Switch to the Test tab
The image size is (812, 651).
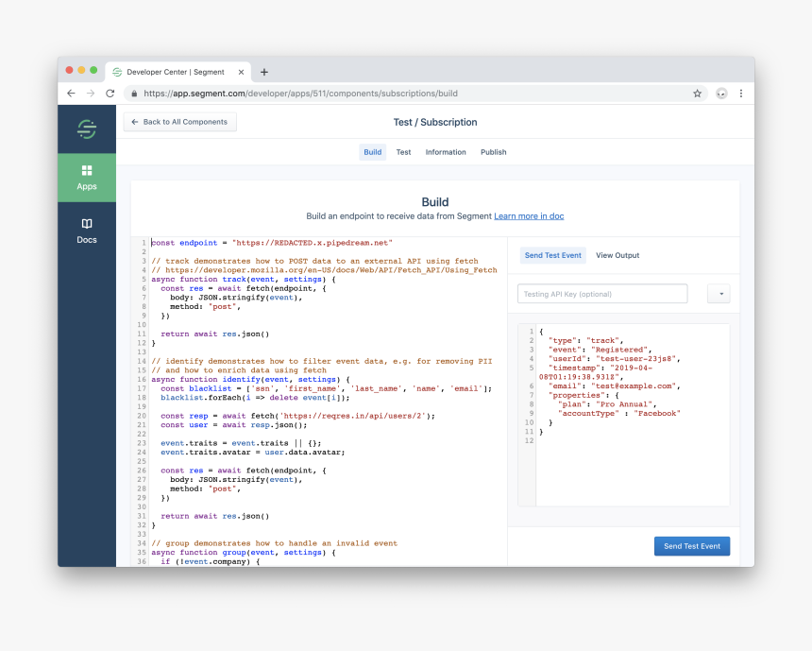[x=403, y=152]
